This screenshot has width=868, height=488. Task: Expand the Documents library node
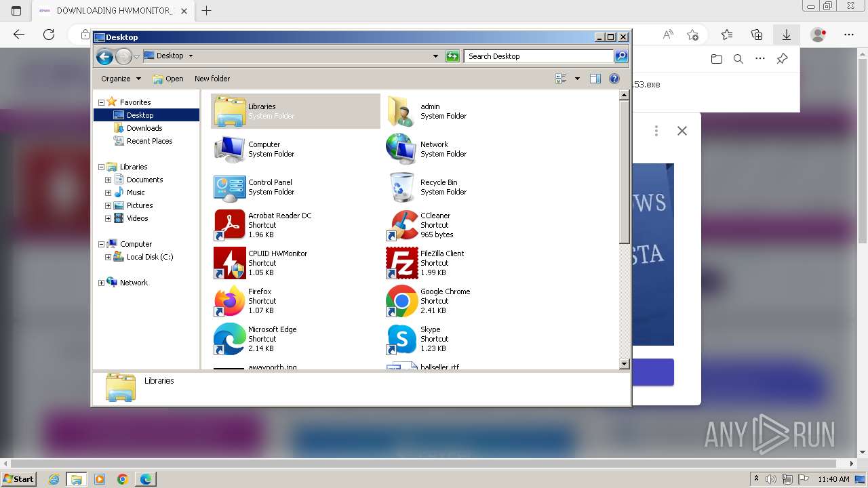(x=108, y=180)
